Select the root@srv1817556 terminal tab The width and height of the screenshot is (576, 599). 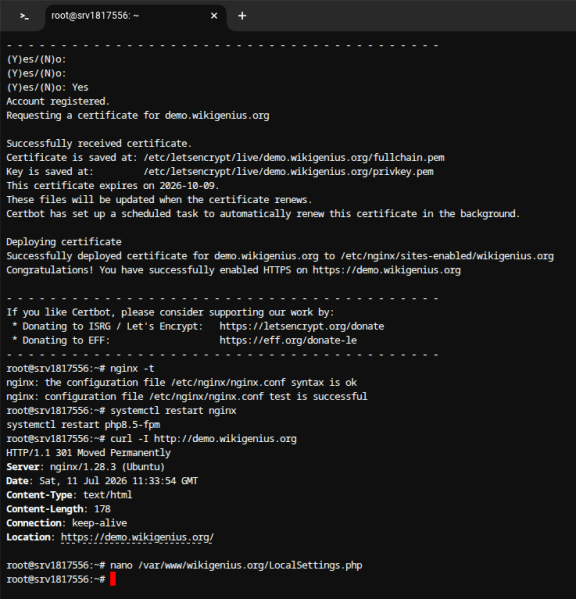136,16
